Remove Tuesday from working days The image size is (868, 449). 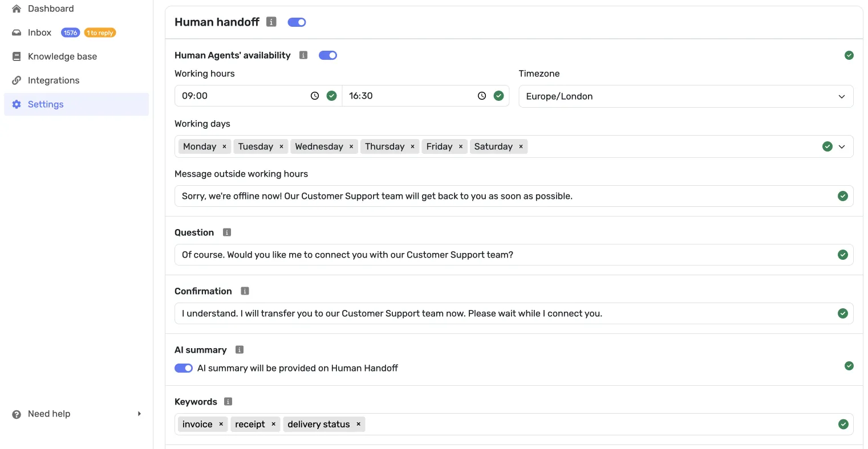point(282,146)
